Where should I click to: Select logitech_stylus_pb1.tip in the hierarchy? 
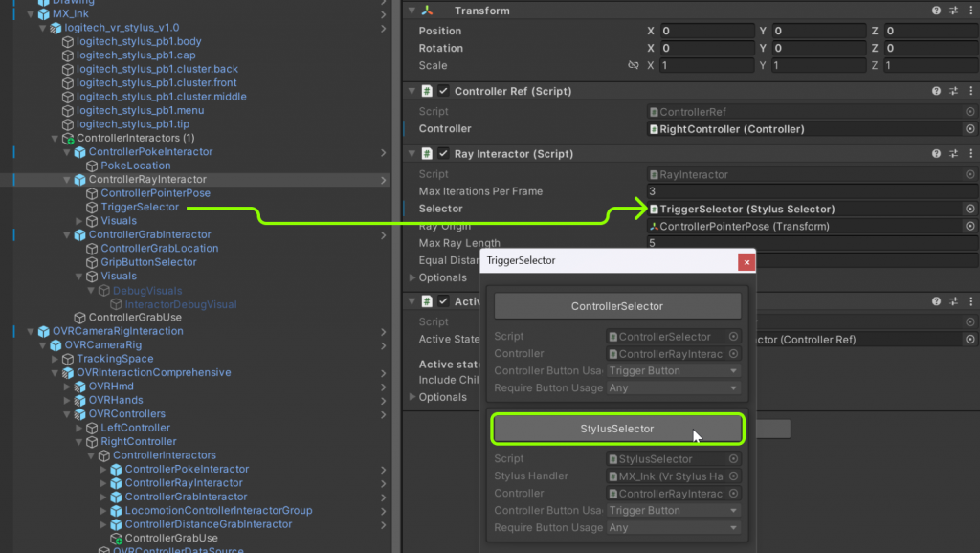coord(133,124)
